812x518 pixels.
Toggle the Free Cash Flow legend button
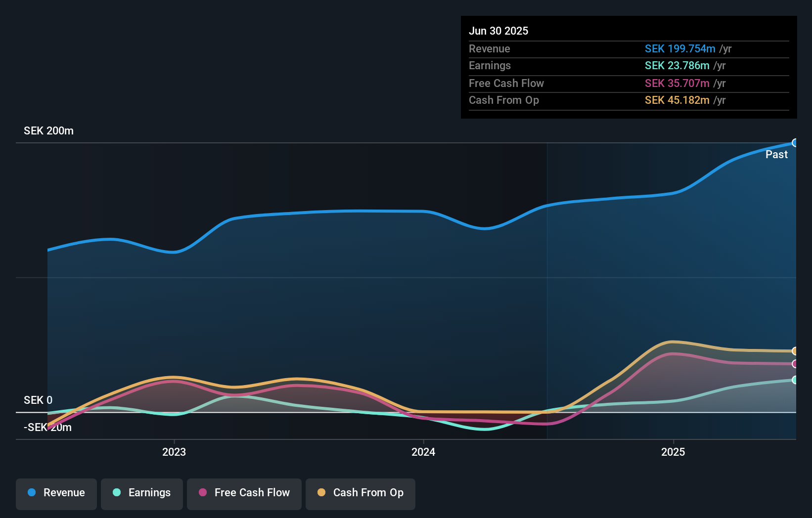[244, 494]
